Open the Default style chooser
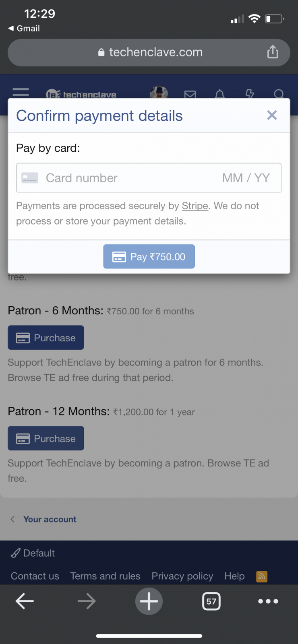 (33, 553)
